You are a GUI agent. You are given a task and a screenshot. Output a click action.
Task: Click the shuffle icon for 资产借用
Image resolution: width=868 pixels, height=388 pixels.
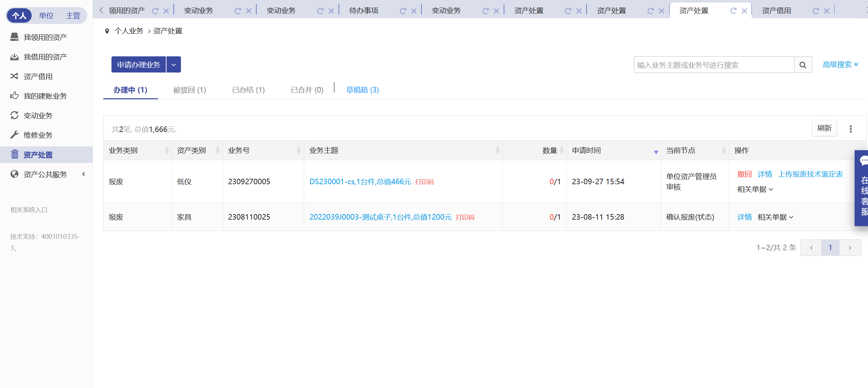click(14, 76)
